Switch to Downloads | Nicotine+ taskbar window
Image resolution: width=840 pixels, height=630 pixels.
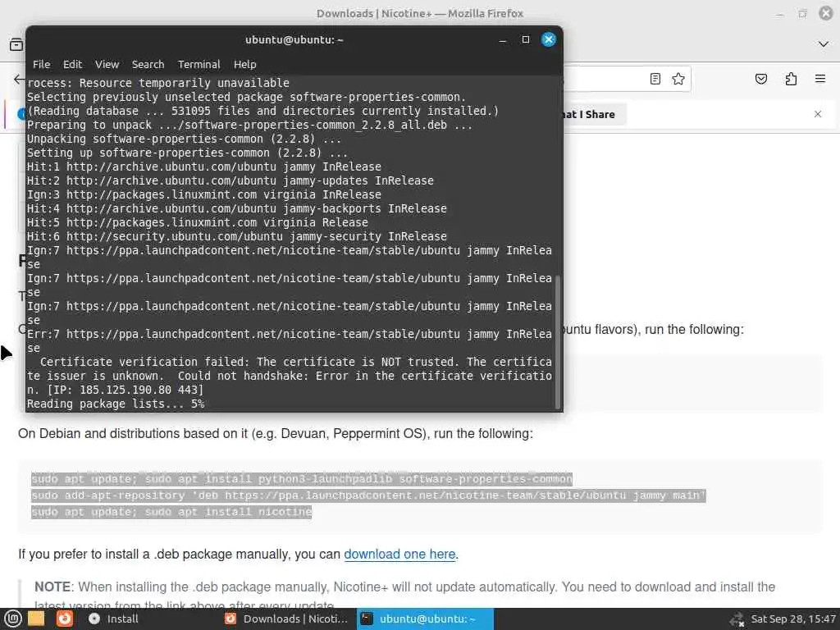(286, 619)
